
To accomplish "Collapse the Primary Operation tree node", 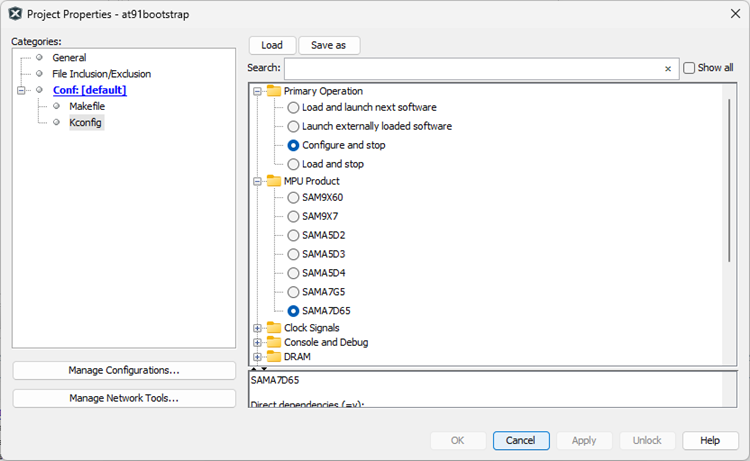I will [x=258, y=91].
